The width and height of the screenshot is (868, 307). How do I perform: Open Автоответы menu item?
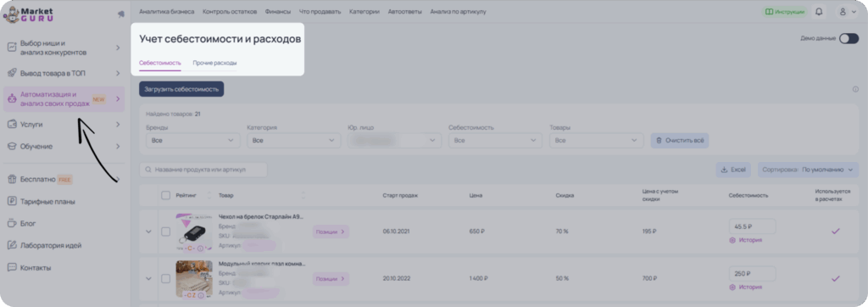[404, 12]
